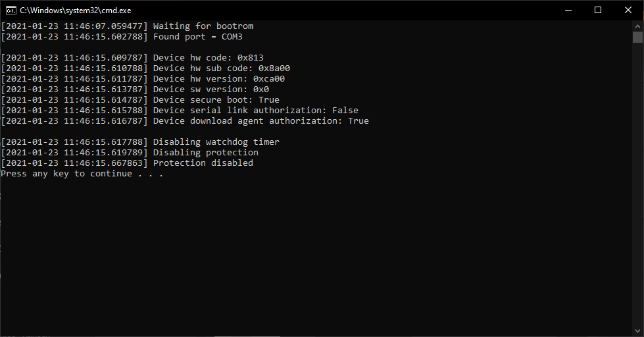Screen dimensions: 644x337
Task: Close the cmd.exe window
Action: coord(628,10)
